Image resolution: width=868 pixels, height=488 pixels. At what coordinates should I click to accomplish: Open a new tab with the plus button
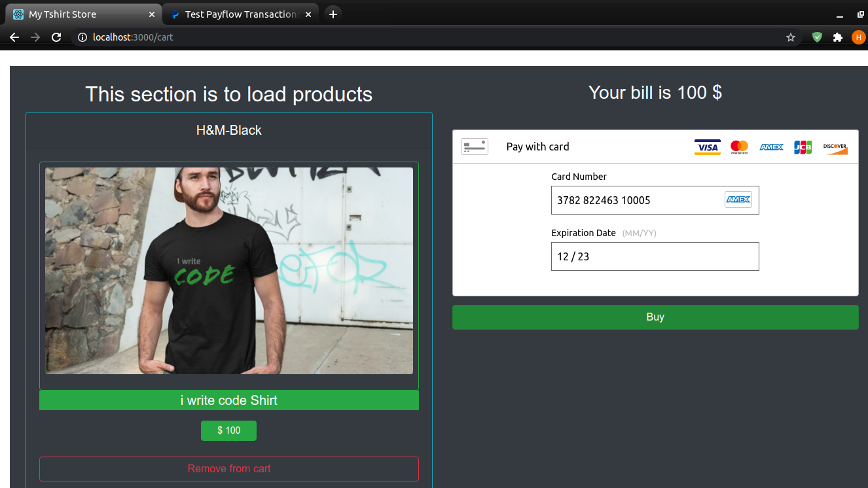click(333, 14)
